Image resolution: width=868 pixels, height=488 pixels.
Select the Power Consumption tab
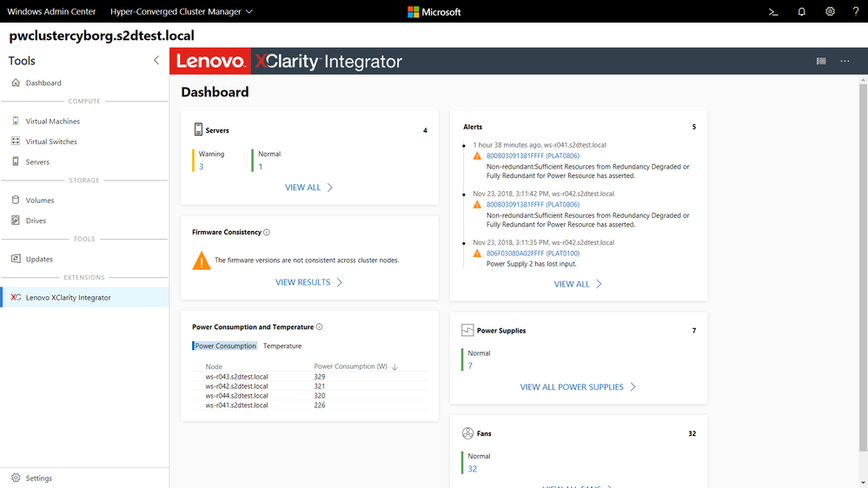225,346
